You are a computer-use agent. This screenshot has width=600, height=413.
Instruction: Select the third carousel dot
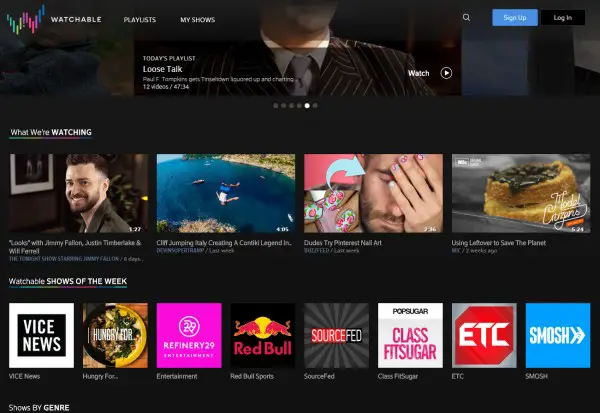click(x=291, y=106)
